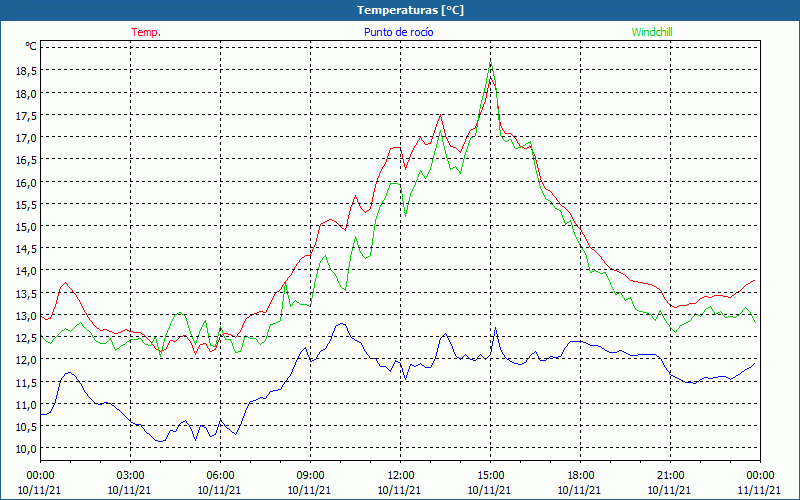The width and height of the screenshot is (800, 500).
Task: Click the 11,5 y-axis value
Action: point(26,382)
